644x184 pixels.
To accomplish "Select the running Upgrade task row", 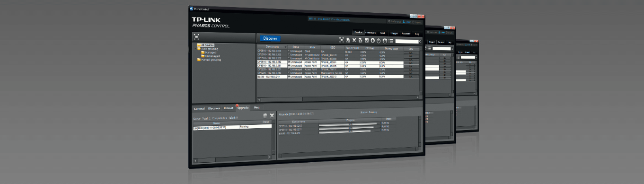I will [232, 127].
